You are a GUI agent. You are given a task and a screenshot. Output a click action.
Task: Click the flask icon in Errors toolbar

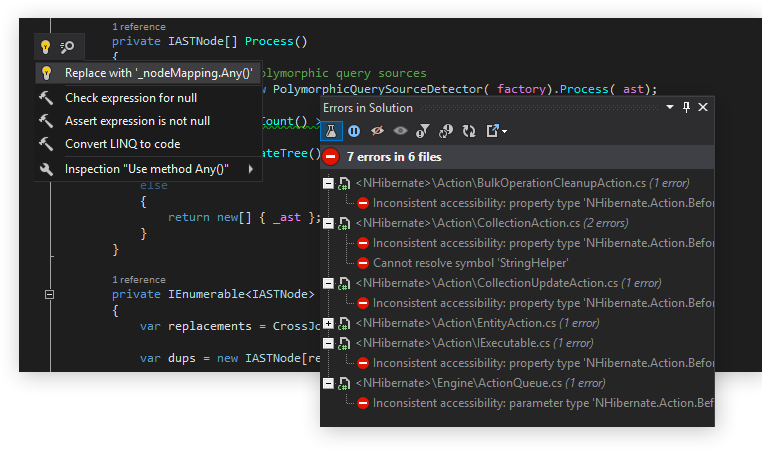tap(332, 131)
